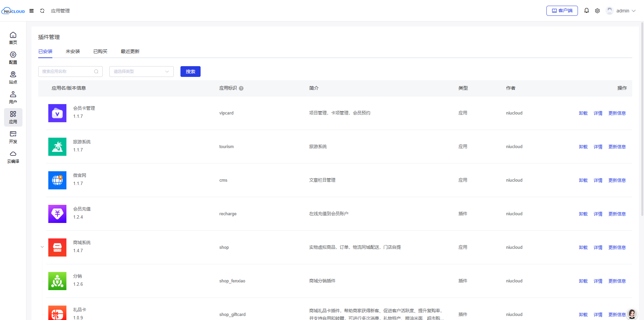Screen dimensions: 644x320
Task: Switch to the 最近更新 tab
Action: click(130, 51)
